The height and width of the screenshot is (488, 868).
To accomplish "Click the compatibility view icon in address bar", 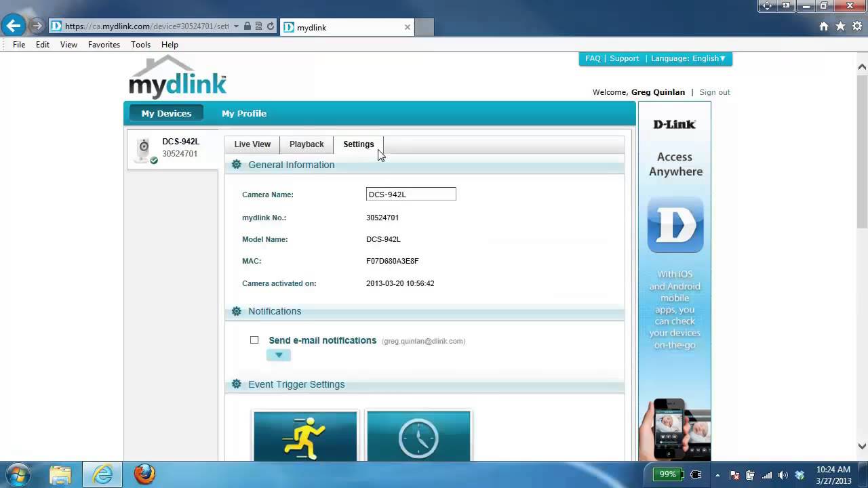I will (259, 26).
